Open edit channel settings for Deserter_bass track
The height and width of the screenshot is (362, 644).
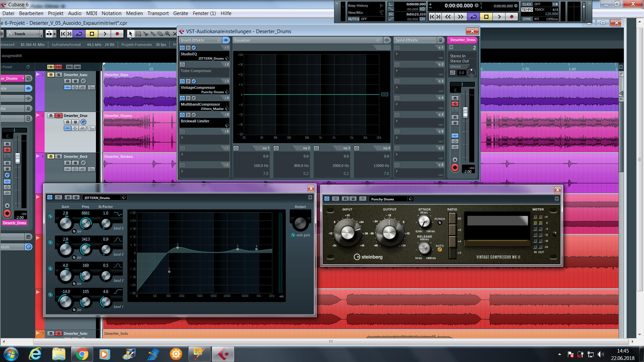84,81
